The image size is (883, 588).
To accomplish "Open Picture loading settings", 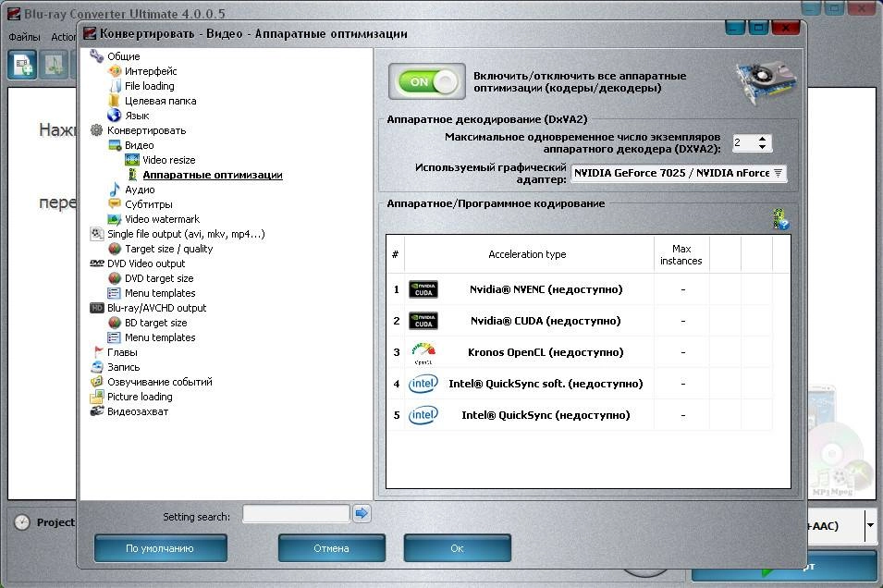I will pyautogui.click(x=140, y=397).
